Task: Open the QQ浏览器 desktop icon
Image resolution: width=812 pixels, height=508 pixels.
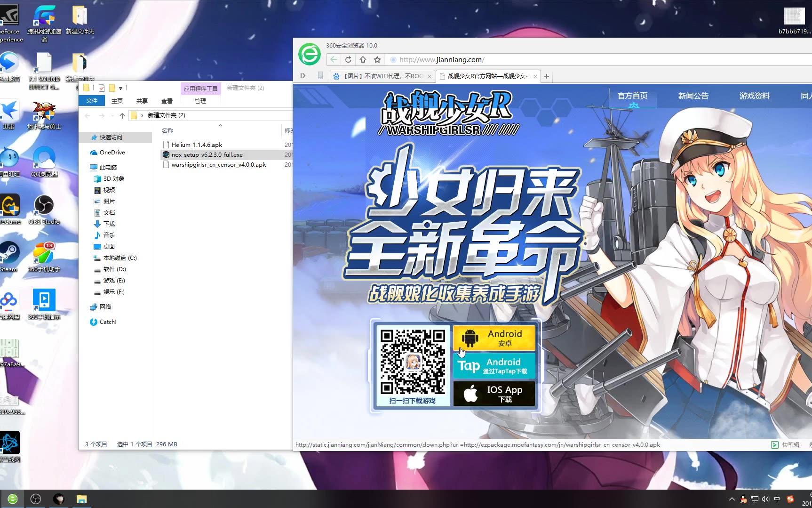Action: 44,161
